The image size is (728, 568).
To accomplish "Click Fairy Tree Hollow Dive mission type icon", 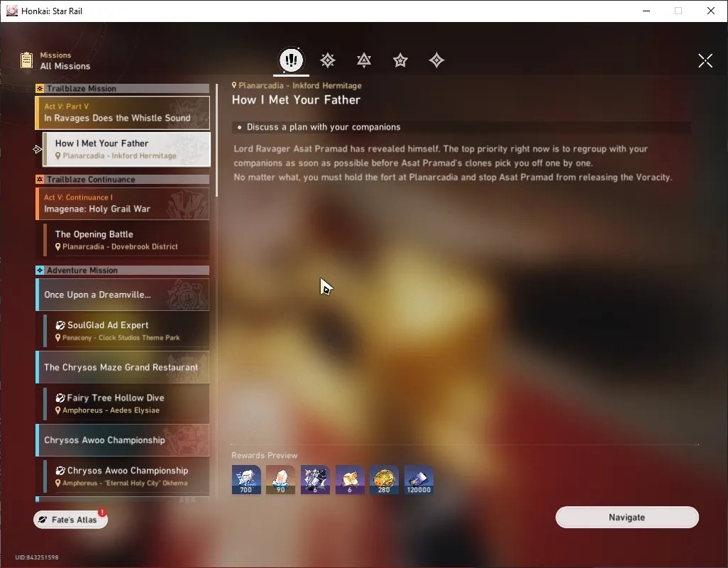I will 60,398.
